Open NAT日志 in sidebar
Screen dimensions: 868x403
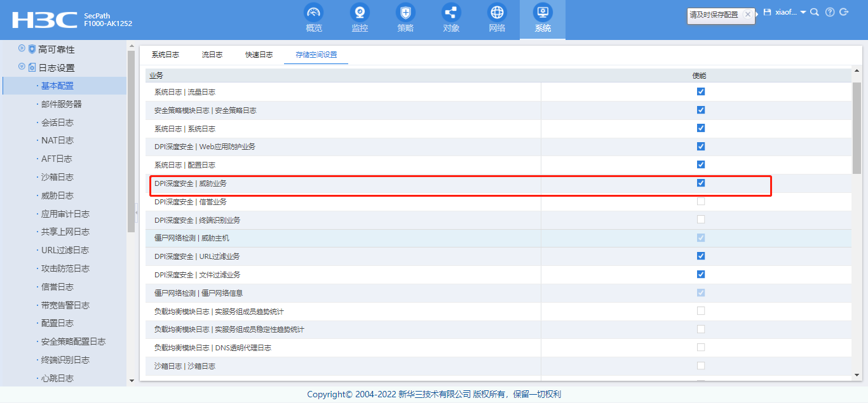tap(57, 140)
